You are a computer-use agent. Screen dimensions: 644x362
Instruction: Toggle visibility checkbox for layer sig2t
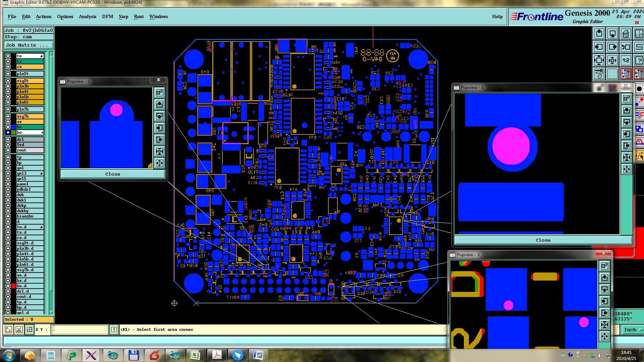(8, 81)
